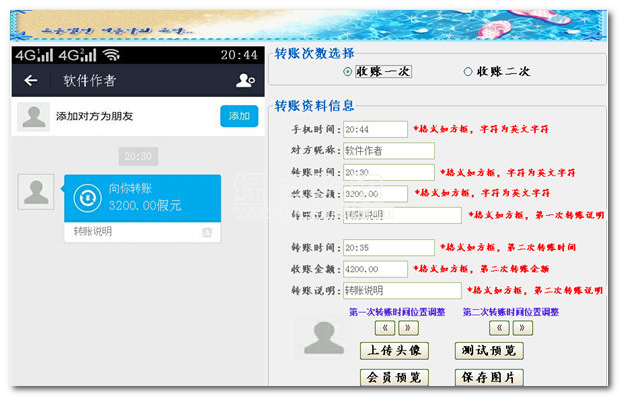Shift second transfer time left with «
This screenshot has height=397, width=619.
499,328
